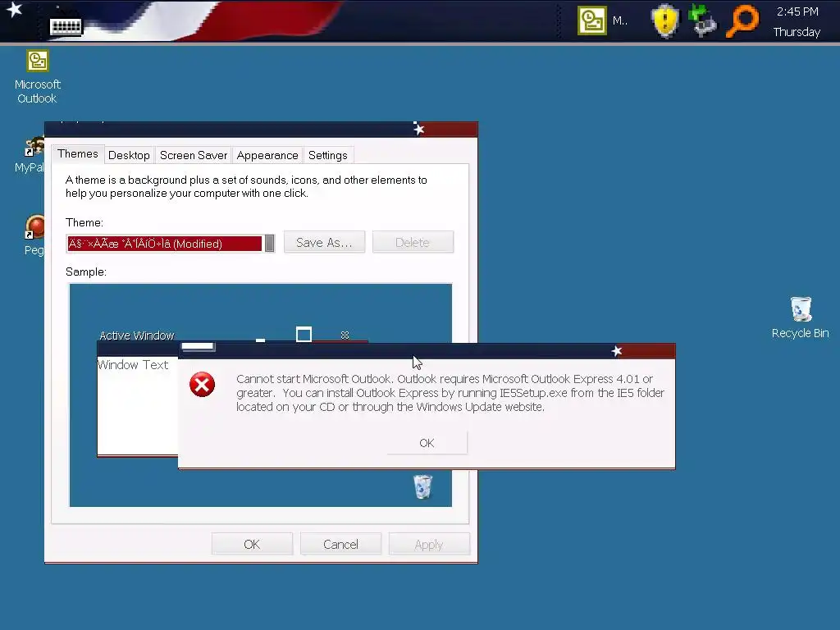The image size is (840, 630).
Task: Click the sample window maximize box
Action: coord(304,335)
